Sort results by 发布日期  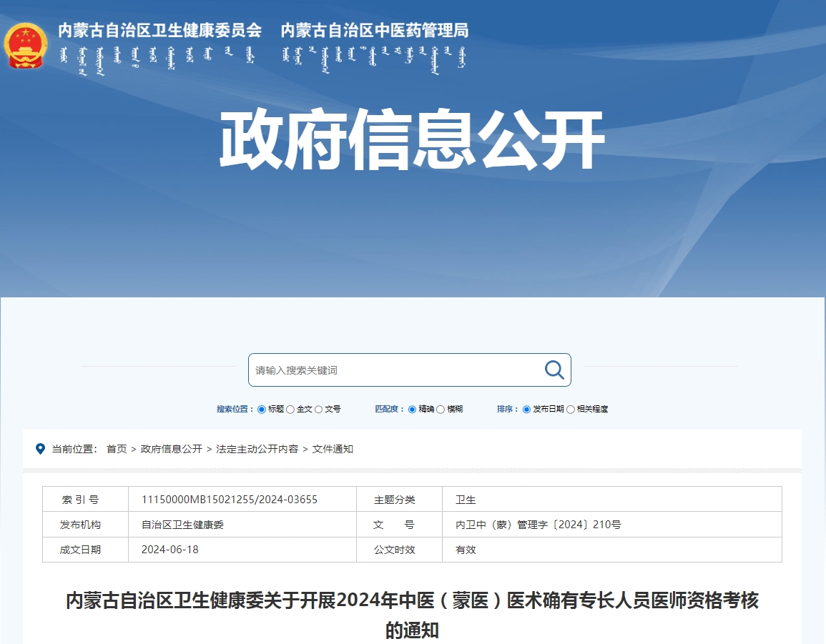pos(526,410)
